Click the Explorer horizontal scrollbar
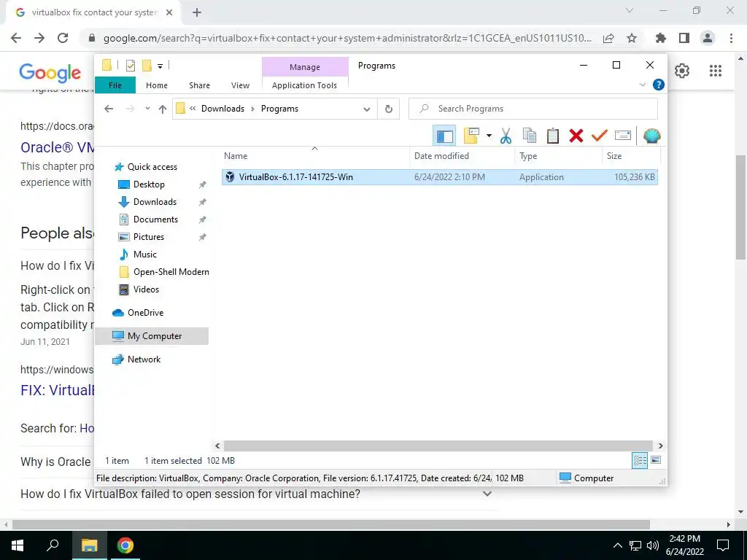This screenshot has height=560, width=747. pyautogui.click(x=438, y=446)
